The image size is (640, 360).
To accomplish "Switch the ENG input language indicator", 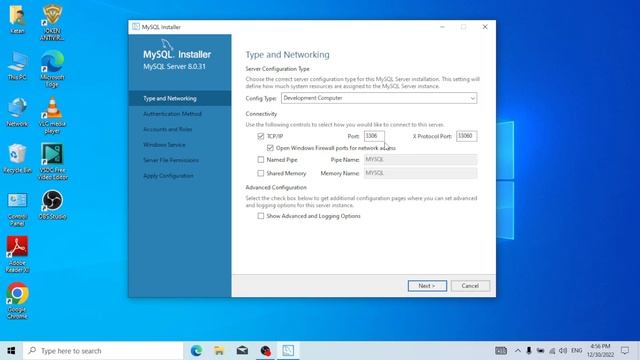I will click(x=576, y=351).
